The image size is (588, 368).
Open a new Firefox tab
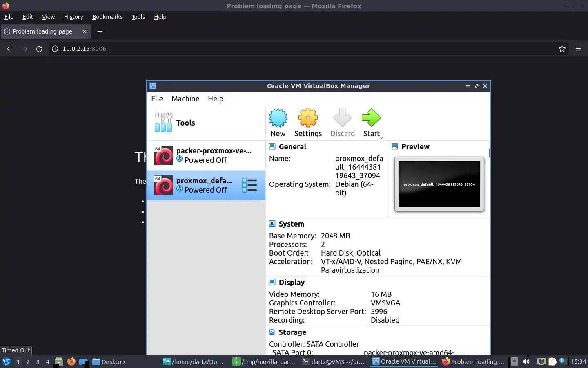[x=100, y=31]
